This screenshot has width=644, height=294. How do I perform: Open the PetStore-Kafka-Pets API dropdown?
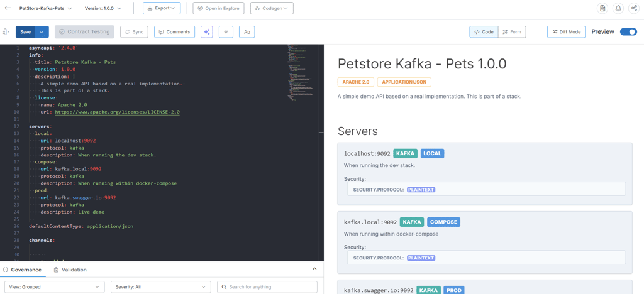click(x=45, y=8)
